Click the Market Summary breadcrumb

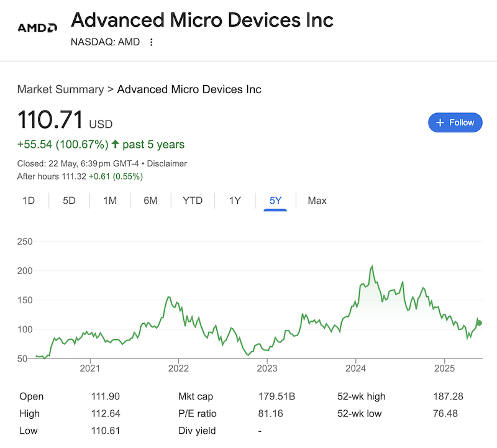point(60,89)
